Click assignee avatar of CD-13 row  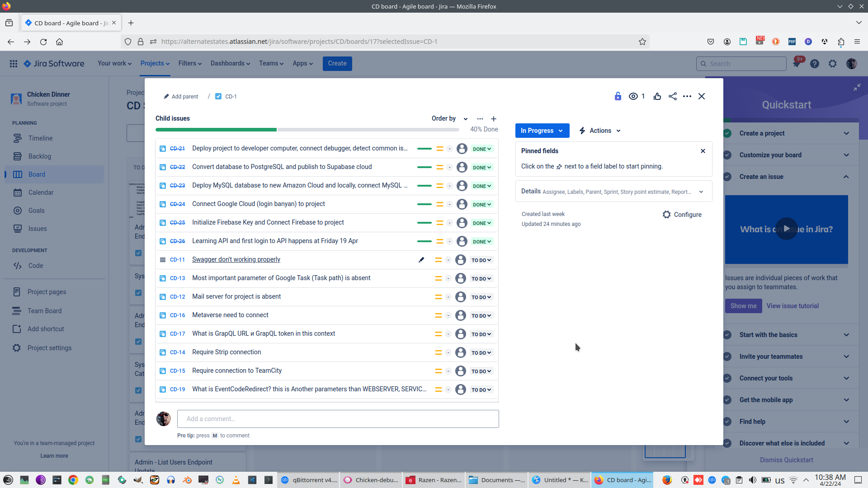[x=461, y=278]
